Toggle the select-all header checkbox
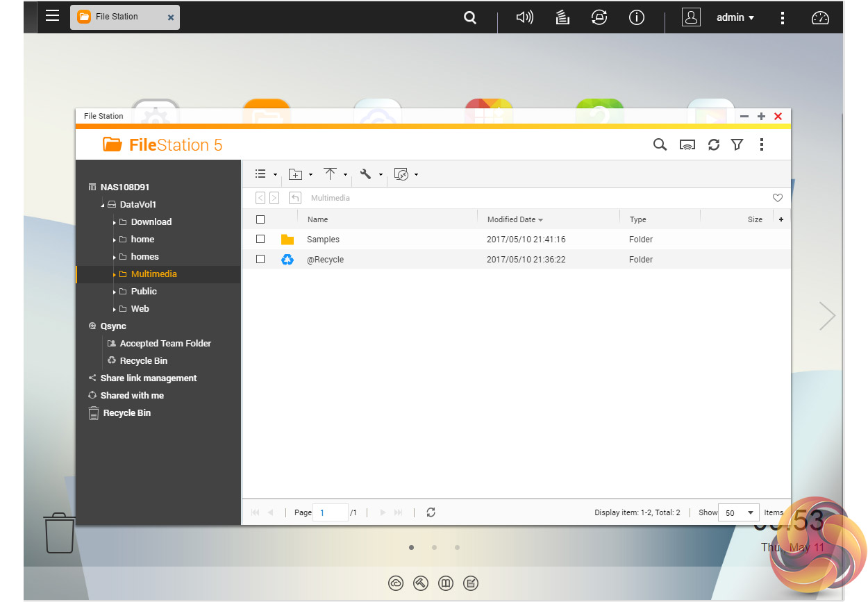This screenshot has width=868, height=602. 260,219
